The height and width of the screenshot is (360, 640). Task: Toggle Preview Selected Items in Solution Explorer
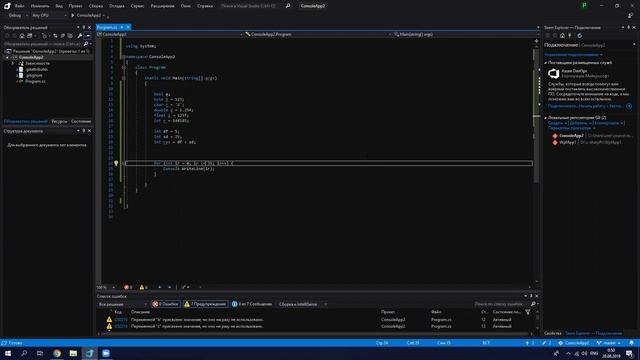coord(88,36)
